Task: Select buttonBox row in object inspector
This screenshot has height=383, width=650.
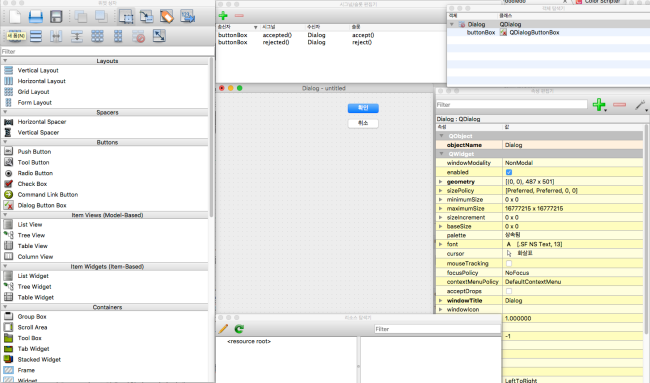Action: coord(548,32)
